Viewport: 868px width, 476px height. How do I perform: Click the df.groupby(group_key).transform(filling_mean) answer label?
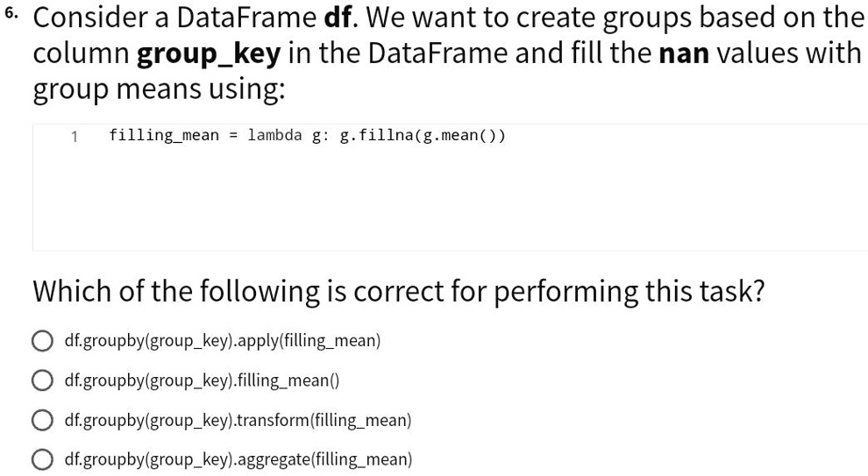coord(238,420)
